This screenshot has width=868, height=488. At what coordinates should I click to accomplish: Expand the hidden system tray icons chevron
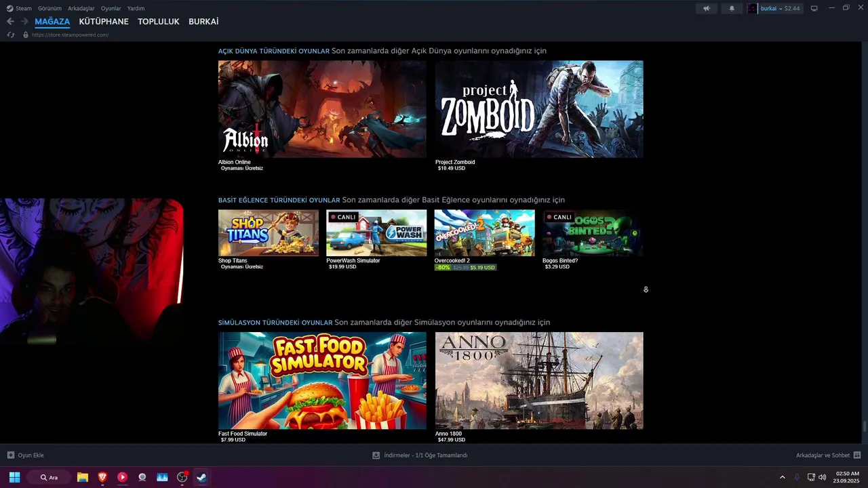[x=782, y=477]
